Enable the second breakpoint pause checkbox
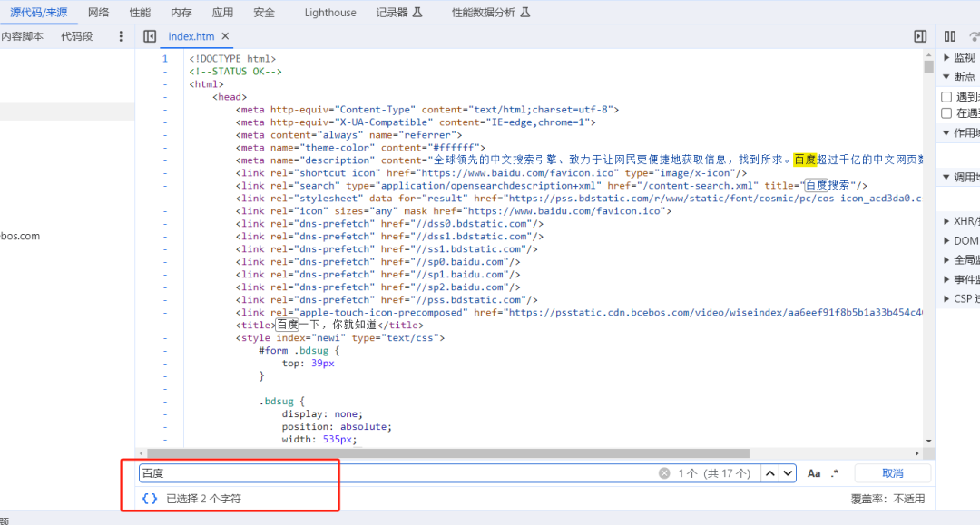Screen dimensions: 980x525 (946, 113)
